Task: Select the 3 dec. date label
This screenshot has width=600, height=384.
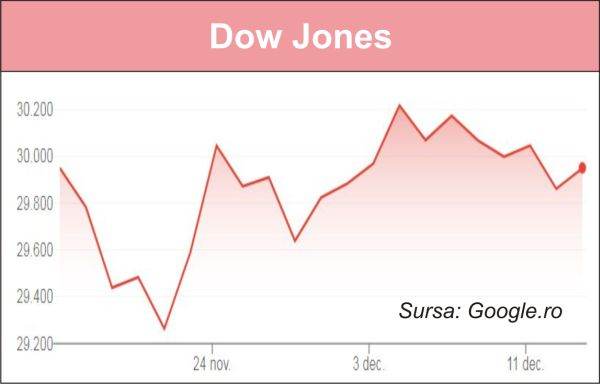Action: coord(368,364)
